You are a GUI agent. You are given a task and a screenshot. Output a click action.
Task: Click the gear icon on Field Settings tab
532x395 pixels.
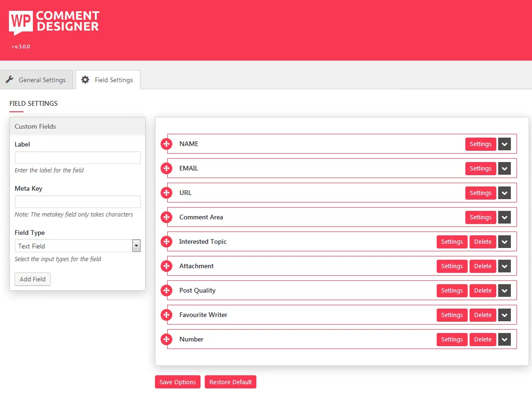(x=85, y=80)
